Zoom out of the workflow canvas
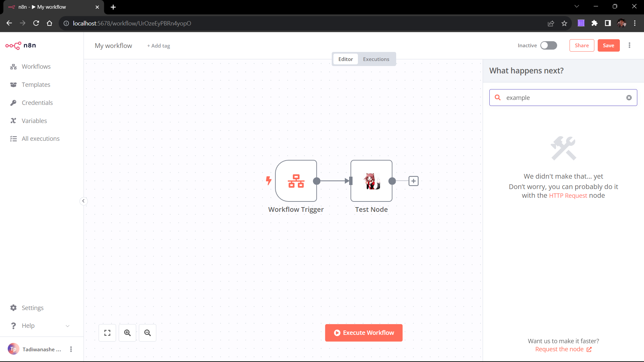Screen dimensions: 644x362 (x=148, y=333)
